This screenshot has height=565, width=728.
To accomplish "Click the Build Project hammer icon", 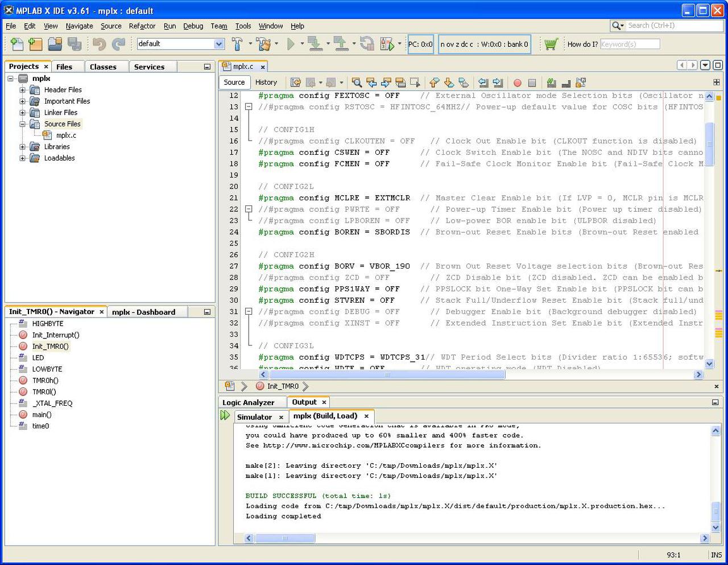I will [237, 44].
